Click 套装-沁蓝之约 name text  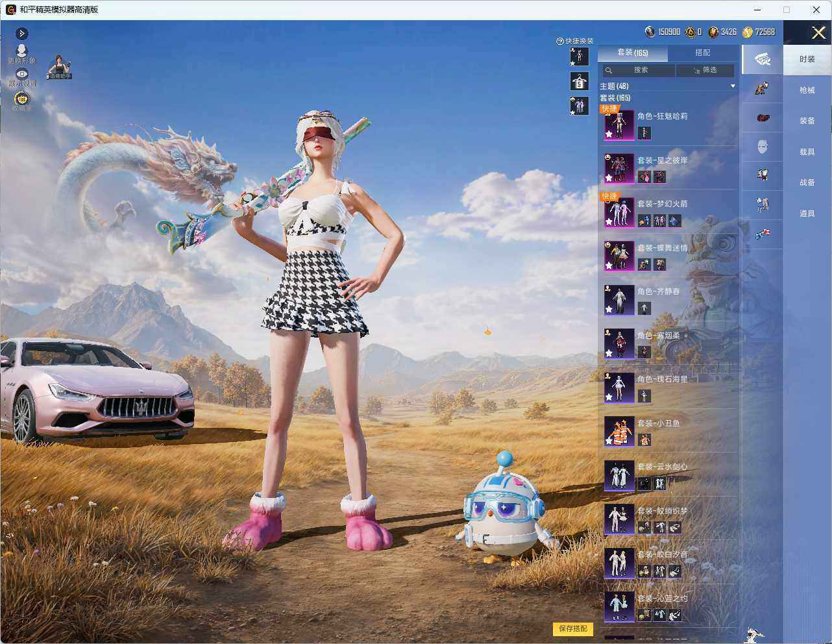pos(662,599)
